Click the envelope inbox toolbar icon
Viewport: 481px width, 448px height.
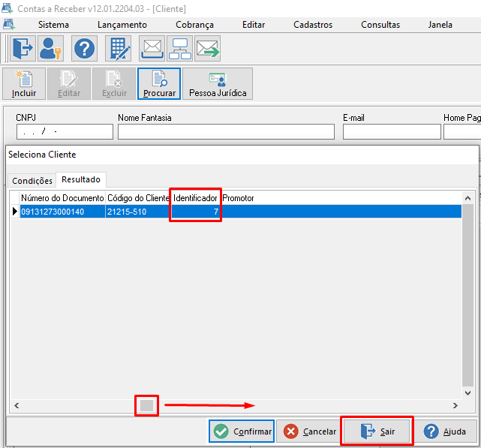(152, 49)
